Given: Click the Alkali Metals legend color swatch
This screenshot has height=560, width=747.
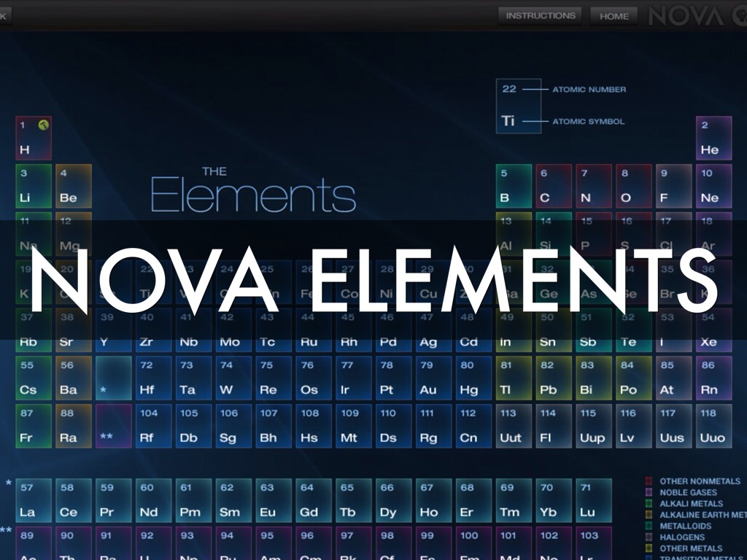Looking at the screenshot, I should point(649,503).
